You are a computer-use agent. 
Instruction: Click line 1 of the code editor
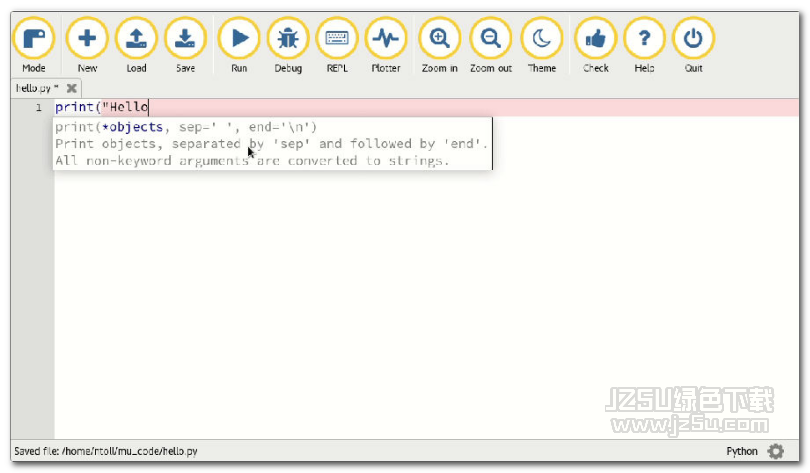(426, 107)
